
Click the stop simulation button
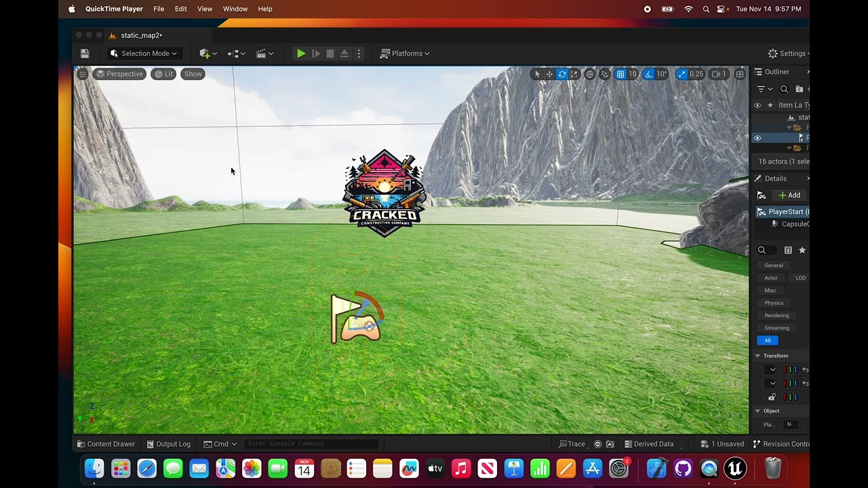[330, 54]
